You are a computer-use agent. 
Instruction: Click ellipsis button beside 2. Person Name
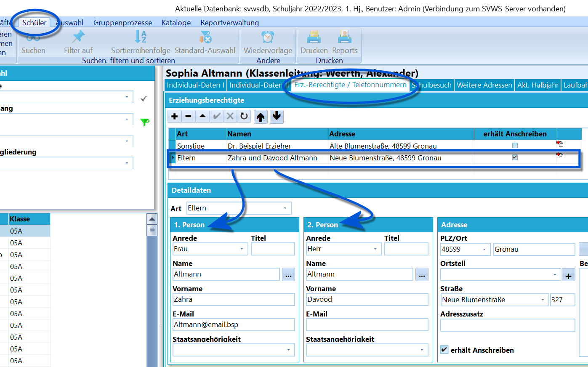click(422, 274)
